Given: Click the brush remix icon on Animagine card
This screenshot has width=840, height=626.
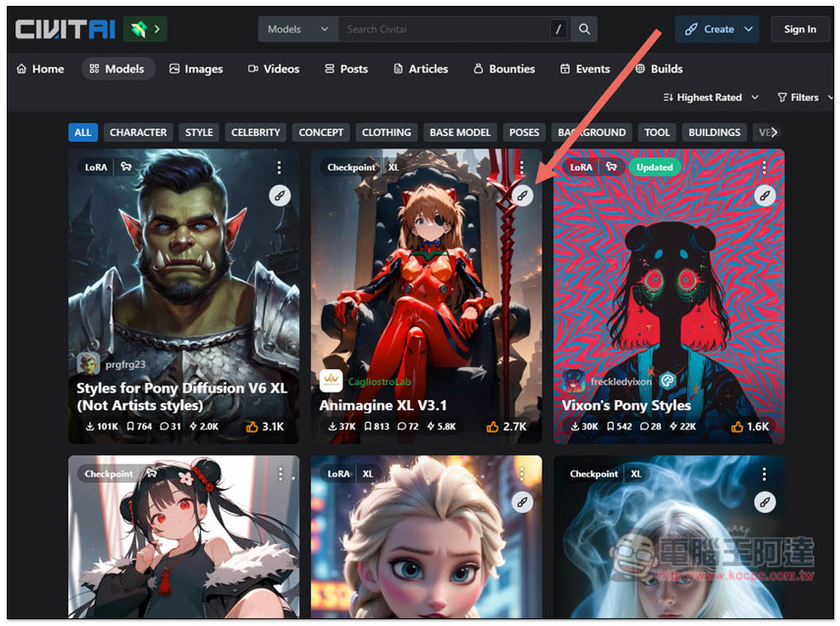Looking at the screenshot, I should (522, 196).
